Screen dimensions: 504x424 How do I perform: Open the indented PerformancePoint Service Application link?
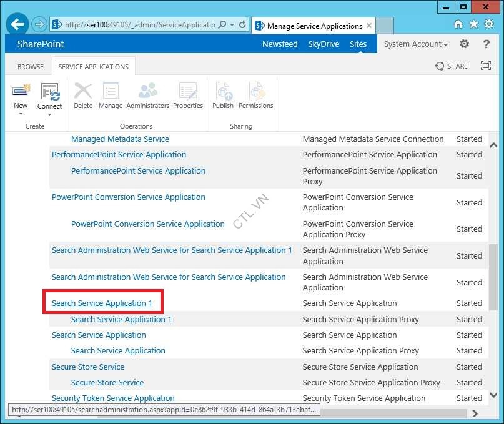tap(138, 170)
